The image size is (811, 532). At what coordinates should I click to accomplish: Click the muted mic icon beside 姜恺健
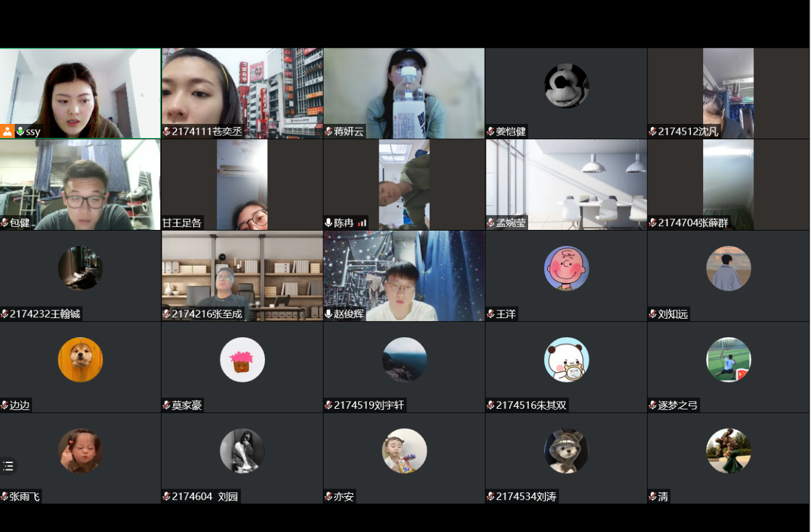click(x=491, y=132)
